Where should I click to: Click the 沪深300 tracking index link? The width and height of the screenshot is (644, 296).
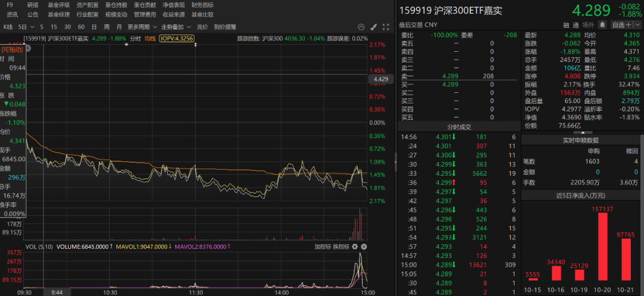tap(273, 39)
